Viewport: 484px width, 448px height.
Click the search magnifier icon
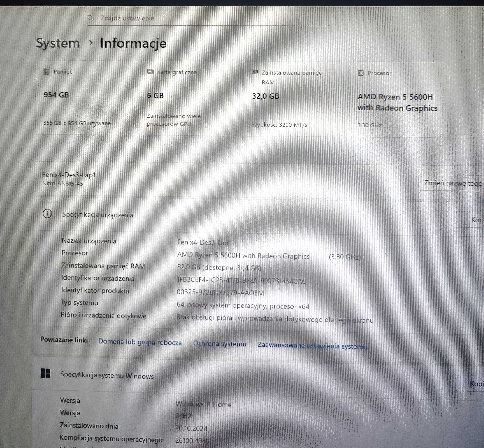(90, 18)
